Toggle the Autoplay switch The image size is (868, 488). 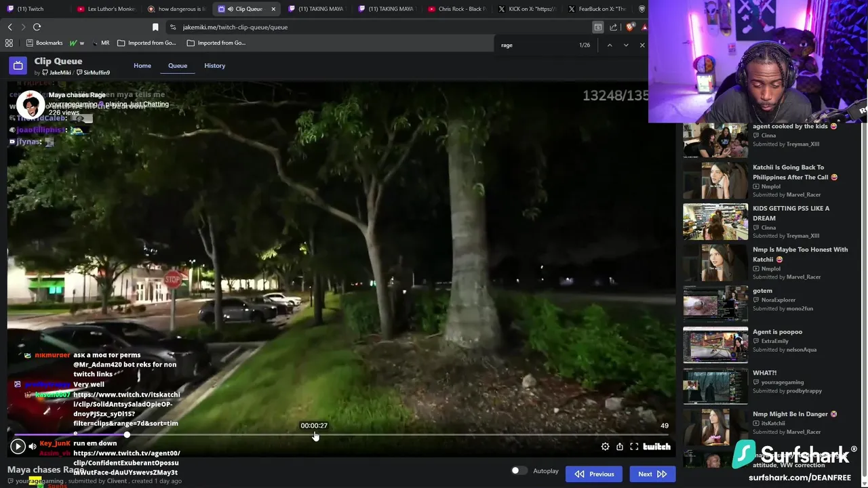point(519,470)
